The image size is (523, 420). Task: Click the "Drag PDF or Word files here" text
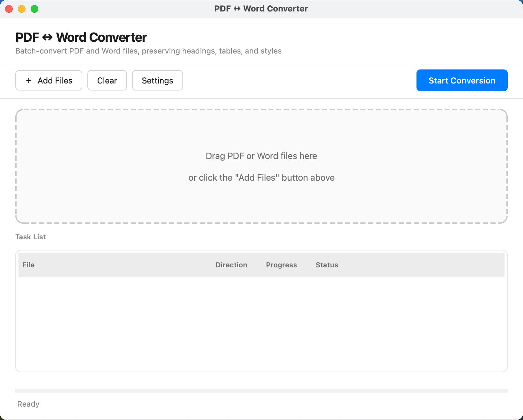click(x=261, y=156)
